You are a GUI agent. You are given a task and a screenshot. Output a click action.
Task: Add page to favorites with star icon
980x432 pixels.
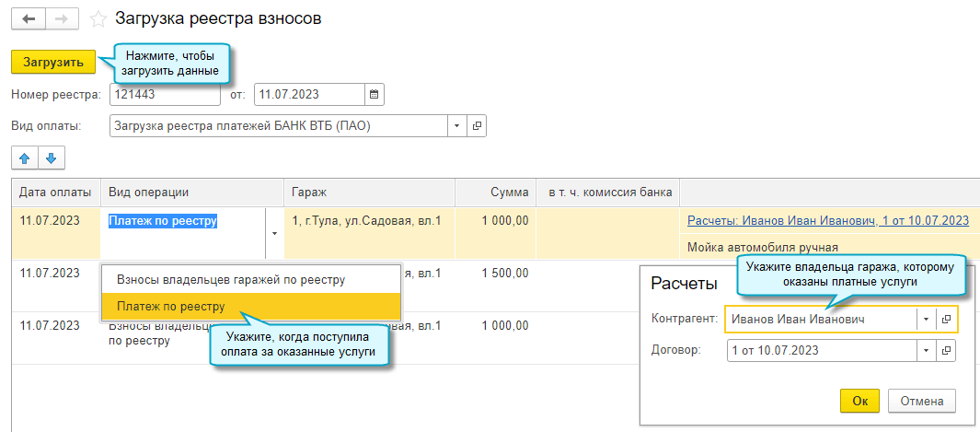(x=98, y=18)
